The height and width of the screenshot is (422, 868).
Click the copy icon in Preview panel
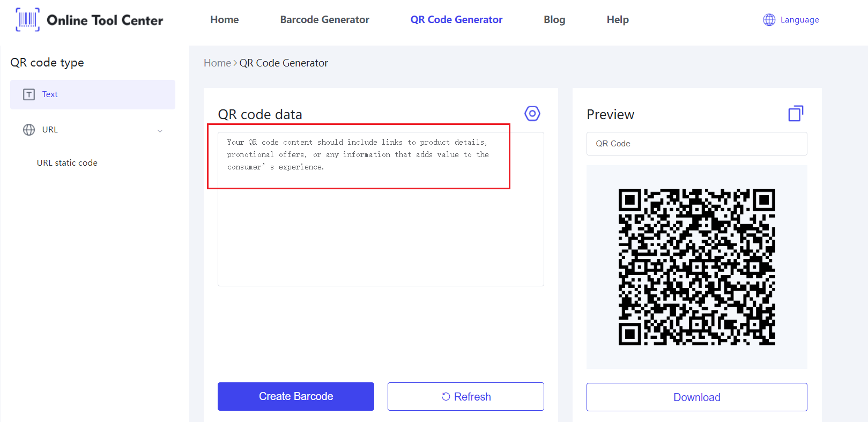click(796, 114)
